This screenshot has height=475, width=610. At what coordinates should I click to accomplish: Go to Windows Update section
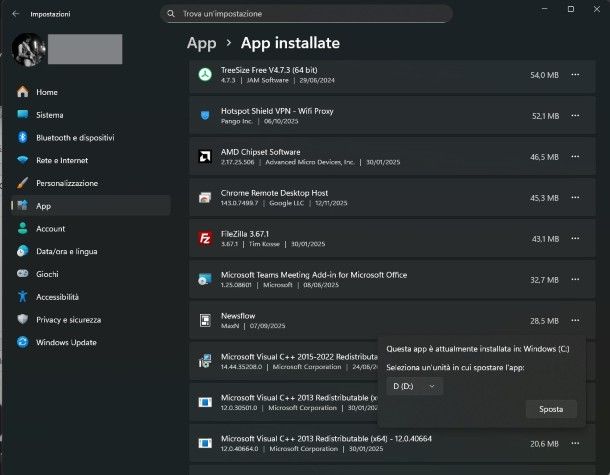[91, 342]
